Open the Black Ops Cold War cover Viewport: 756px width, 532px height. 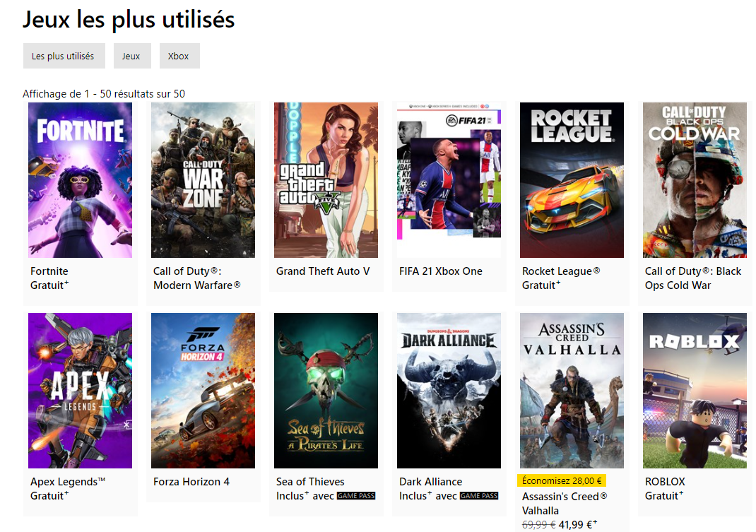tap(695, 180)
